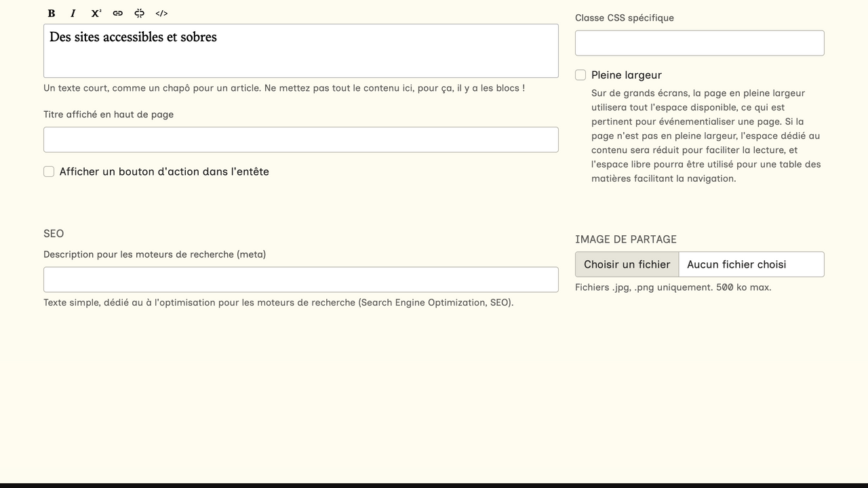This screenshot has height=488, width=868.
Task: Focus the Titre affiché en haut de page field
Action: click(x=300, y=140)
